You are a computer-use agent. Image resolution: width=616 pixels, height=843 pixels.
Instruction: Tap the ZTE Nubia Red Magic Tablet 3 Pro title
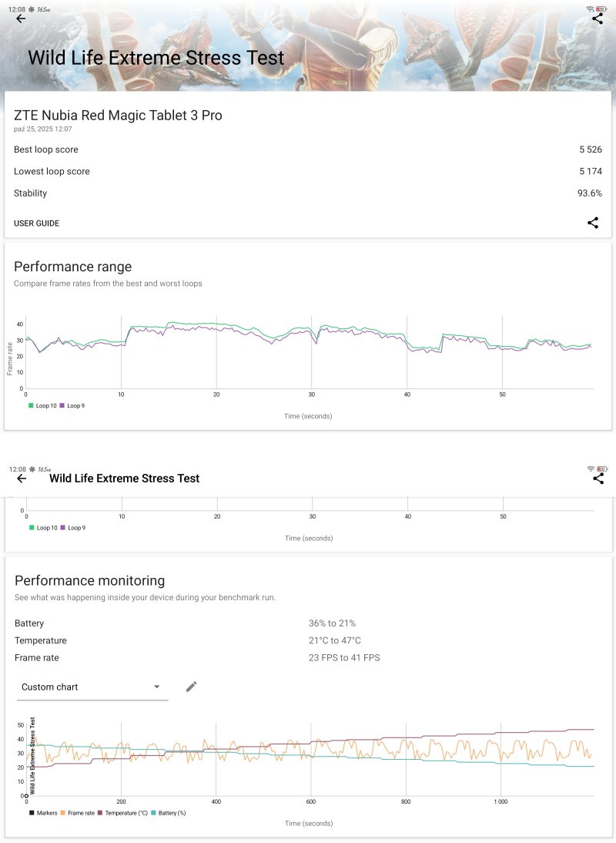118,116
